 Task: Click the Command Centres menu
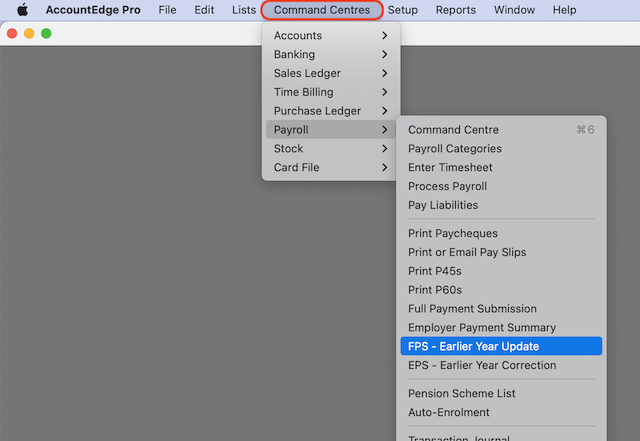[x=322, y=10]
